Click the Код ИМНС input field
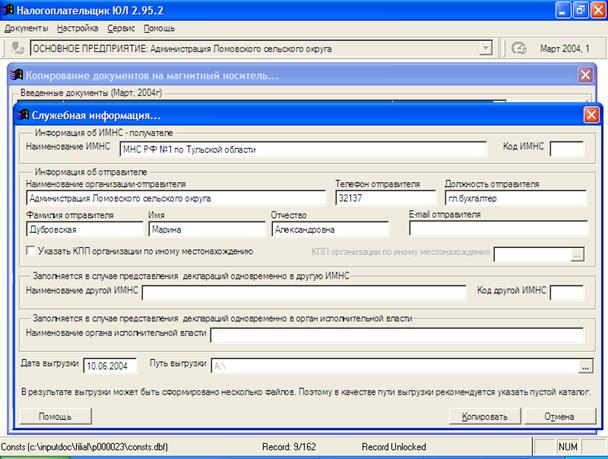This screenshot has width=608, height=459. 567,149
